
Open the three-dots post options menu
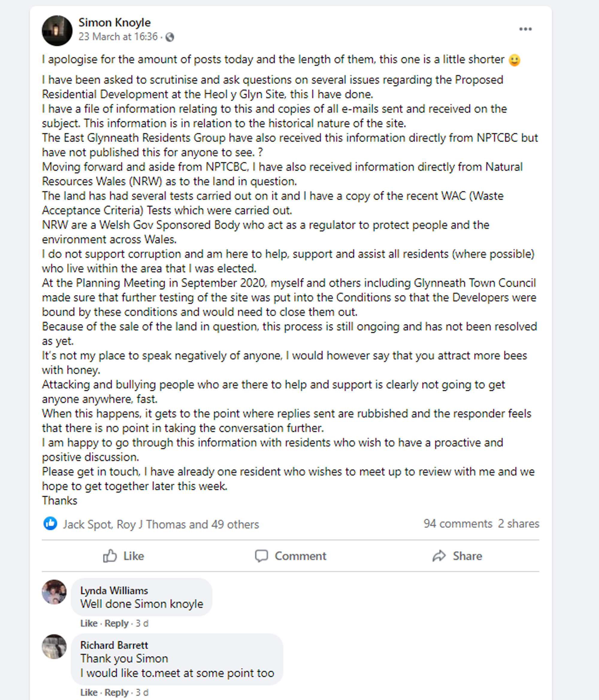point(525,29)
